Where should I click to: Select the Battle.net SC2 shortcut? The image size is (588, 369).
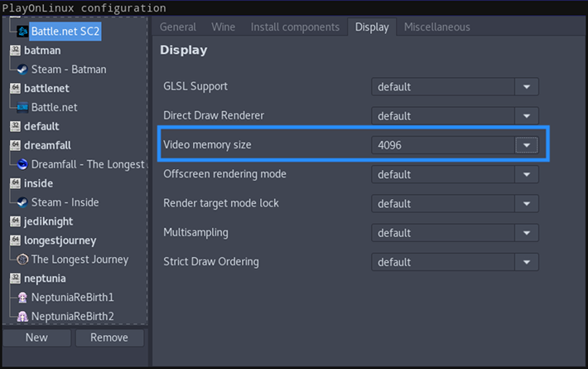(65, 32)
